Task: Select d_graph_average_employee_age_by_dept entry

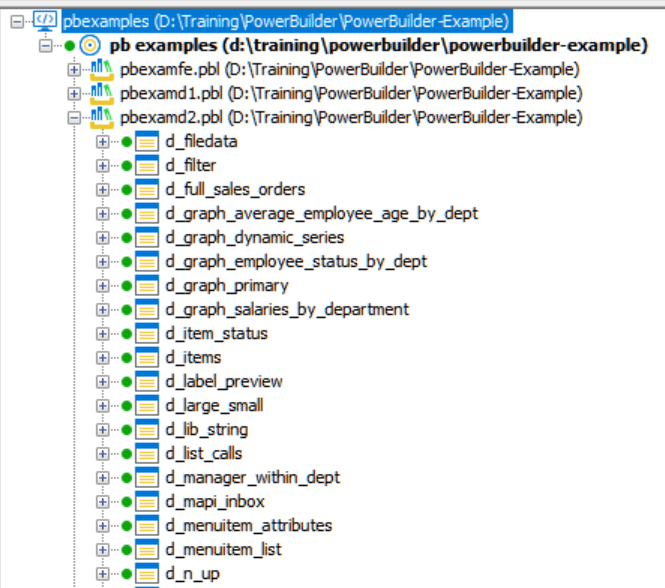Action: 322,213
